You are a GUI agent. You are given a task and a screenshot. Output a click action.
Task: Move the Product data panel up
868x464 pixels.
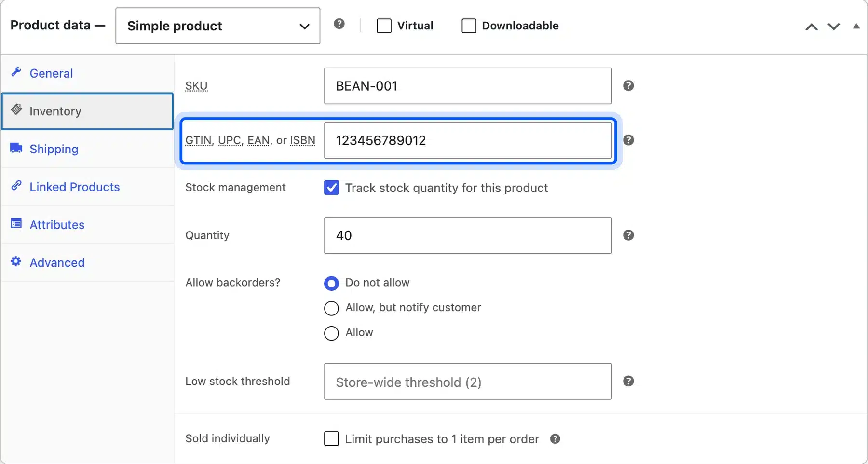tap(812, 27)
